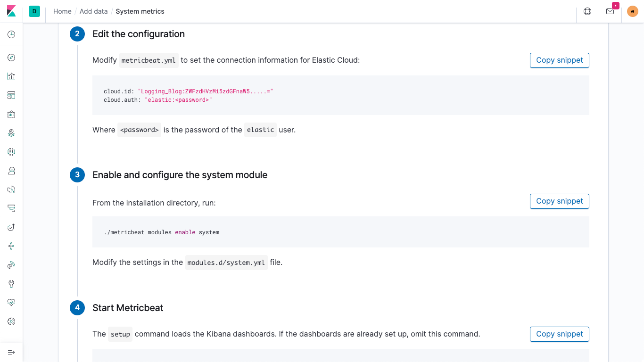This screenshot has height=362, width=644.
Task: Open Stack Monitoring heartbeat icon
Action: 11,303
